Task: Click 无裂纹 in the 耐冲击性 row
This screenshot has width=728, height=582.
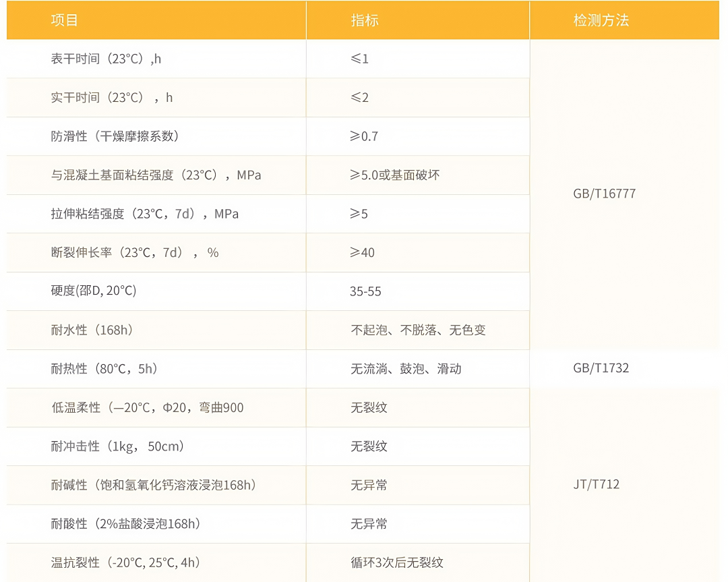Action: [x=369, y=446]
